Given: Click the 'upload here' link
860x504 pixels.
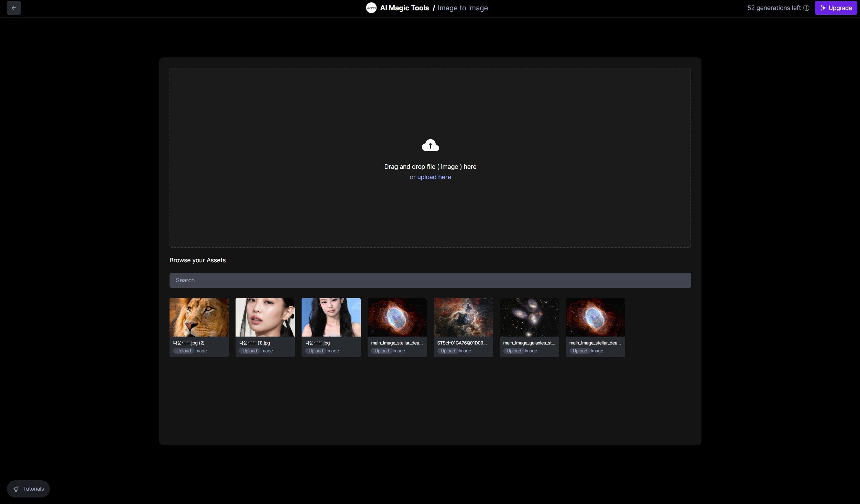Looking at the screenshot, I should (434, 177).
